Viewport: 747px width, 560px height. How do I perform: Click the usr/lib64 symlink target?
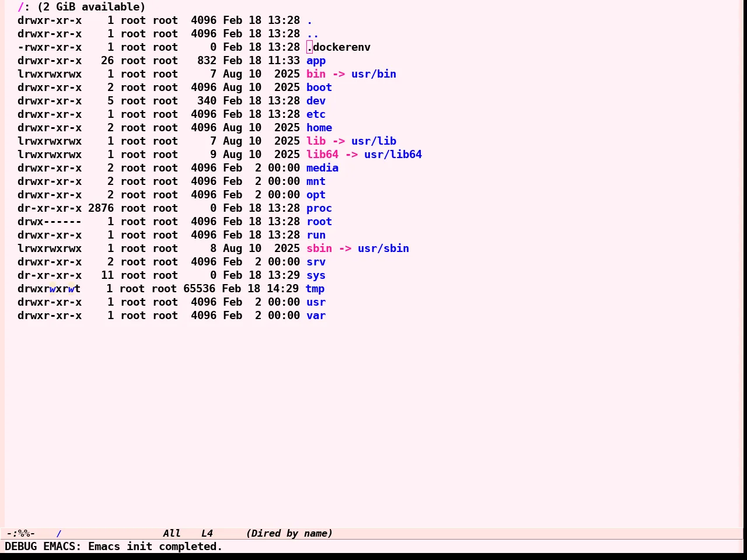pyautogui.click(x=393, y=155)
